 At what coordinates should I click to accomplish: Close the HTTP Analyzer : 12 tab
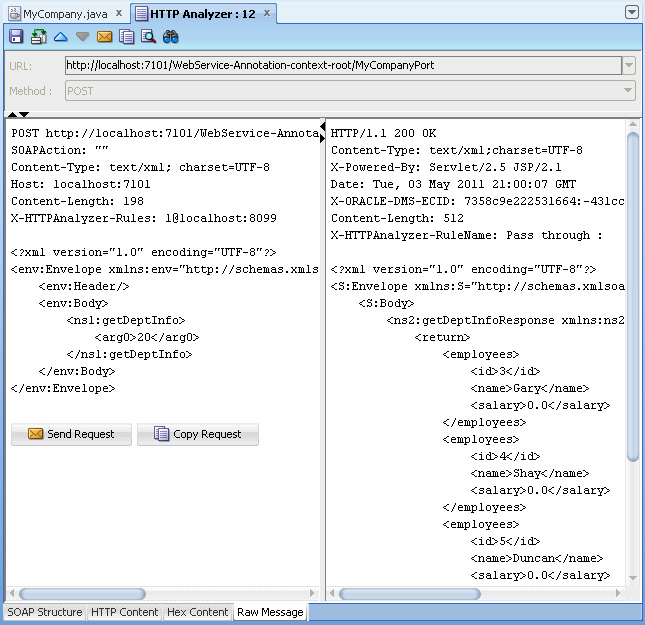click(x=267, y=13)
